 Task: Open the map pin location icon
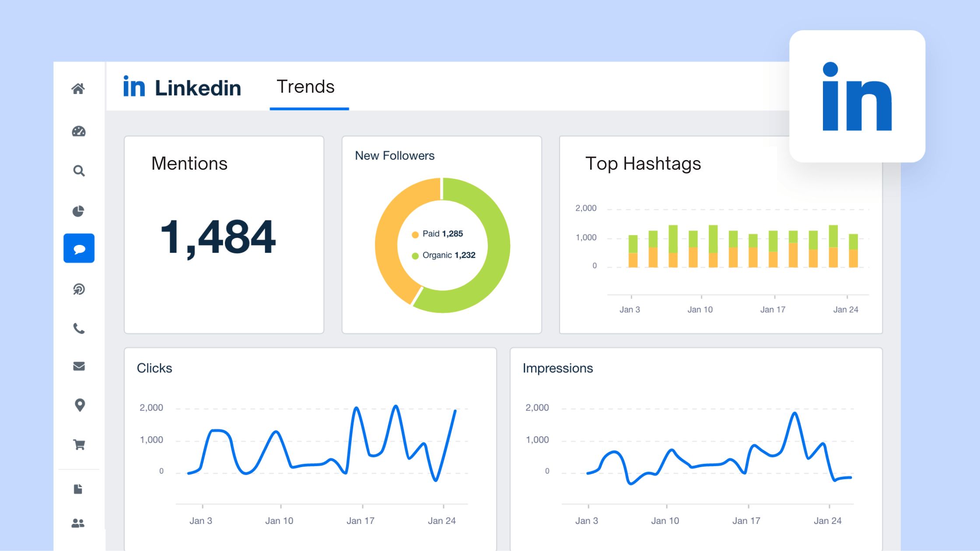tap(79, 405)
